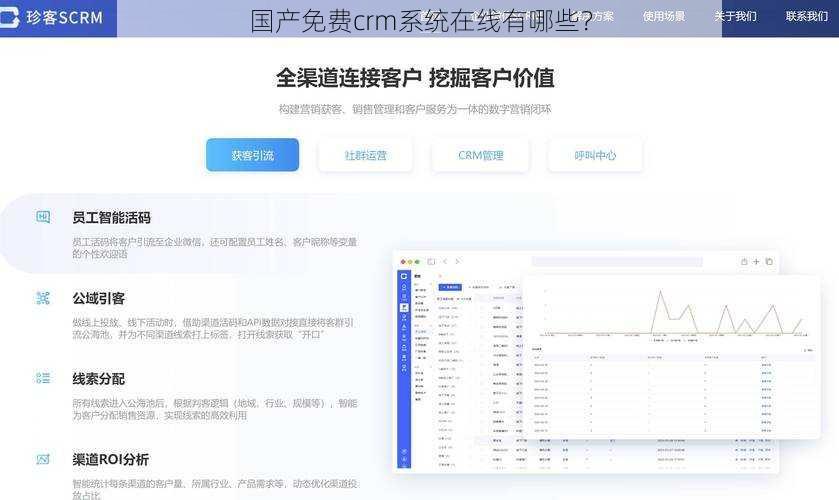The image size is (839, 500).
Task: Click the blue button in the mockup table
Action: point(450,287)
